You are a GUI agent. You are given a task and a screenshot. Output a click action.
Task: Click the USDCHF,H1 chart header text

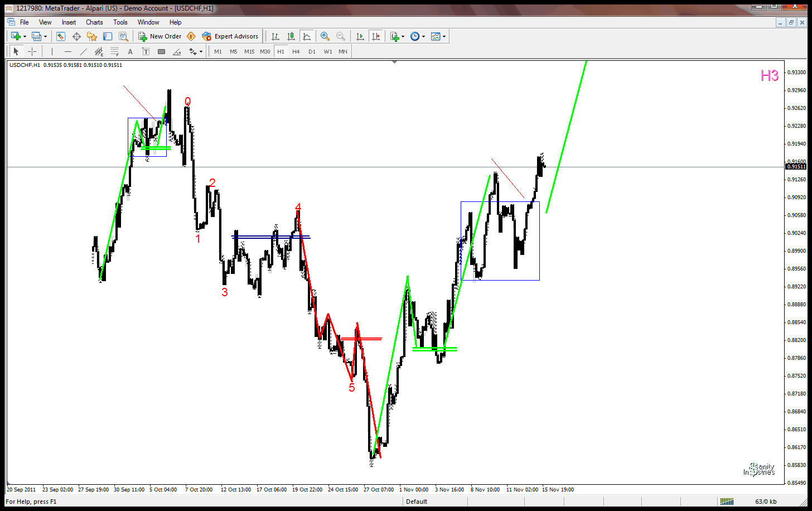(x=25, y=65)
